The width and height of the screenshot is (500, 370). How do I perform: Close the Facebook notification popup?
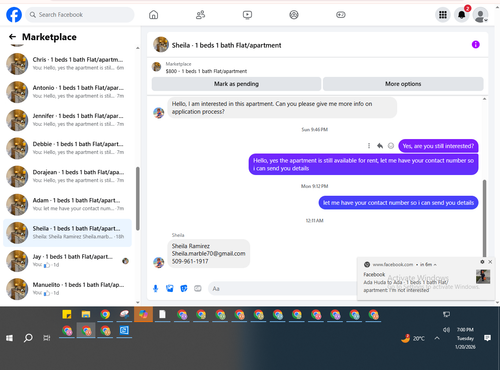[x=490, y=262]
